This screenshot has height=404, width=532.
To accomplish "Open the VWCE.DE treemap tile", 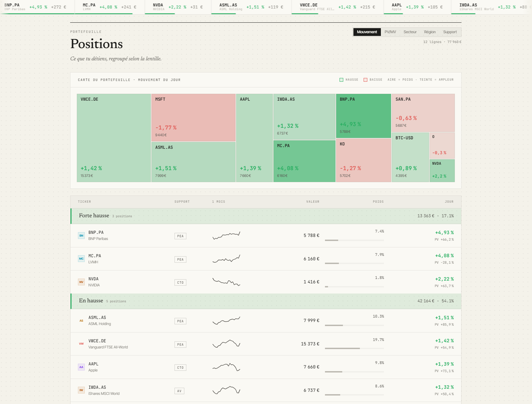I will click(x=114, y=138).
